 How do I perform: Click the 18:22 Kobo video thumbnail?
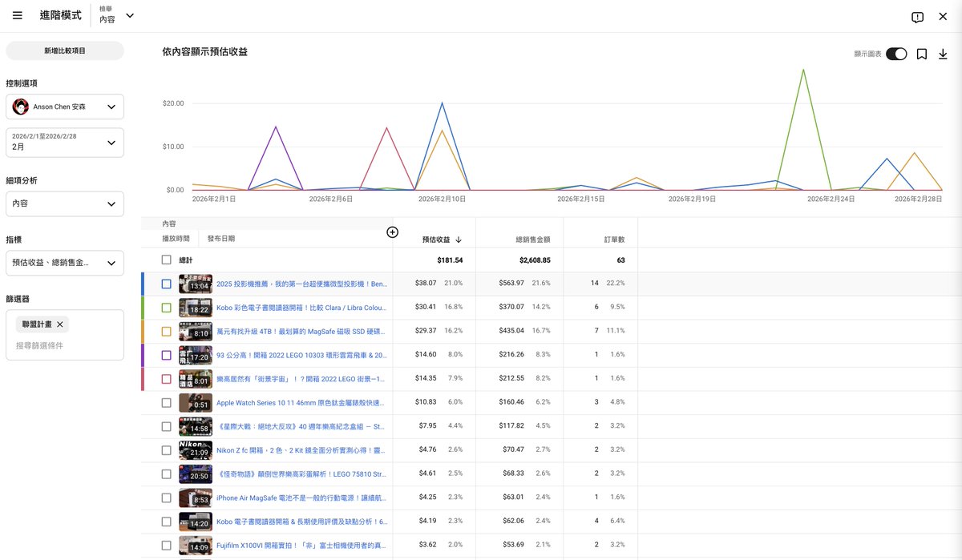click(x=196, y=308)
